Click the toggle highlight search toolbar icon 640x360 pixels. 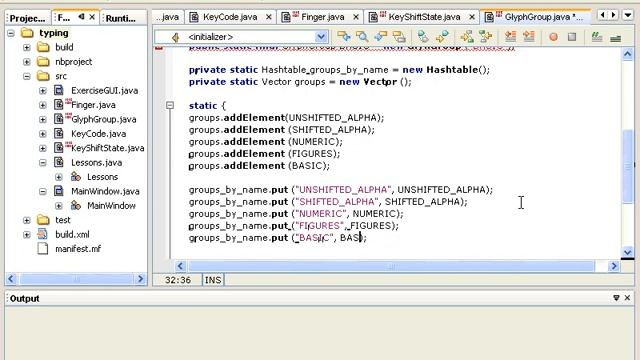(x=399, y=37)
